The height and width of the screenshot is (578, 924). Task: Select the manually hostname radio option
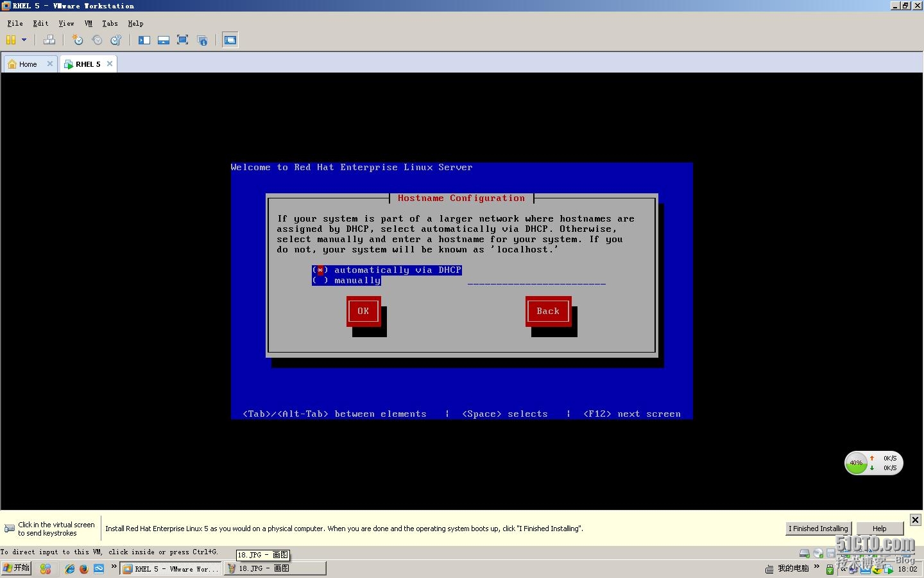(346, 281)
